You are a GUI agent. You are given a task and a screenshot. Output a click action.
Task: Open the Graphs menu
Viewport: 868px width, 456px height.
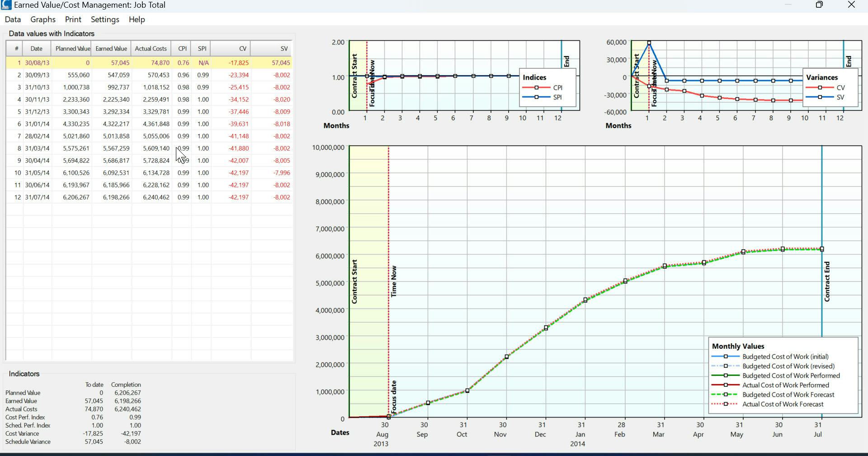43,19
